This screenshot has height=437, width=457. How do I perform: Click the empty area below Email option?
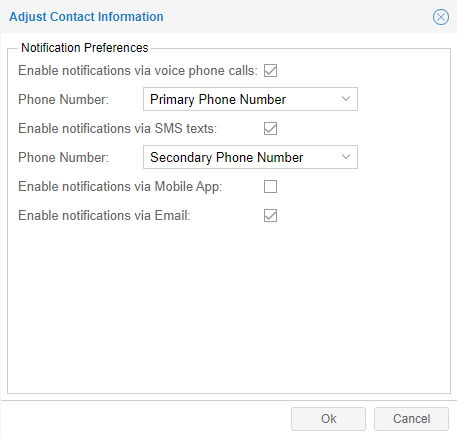pyautogui.click(x=229, y=308)
